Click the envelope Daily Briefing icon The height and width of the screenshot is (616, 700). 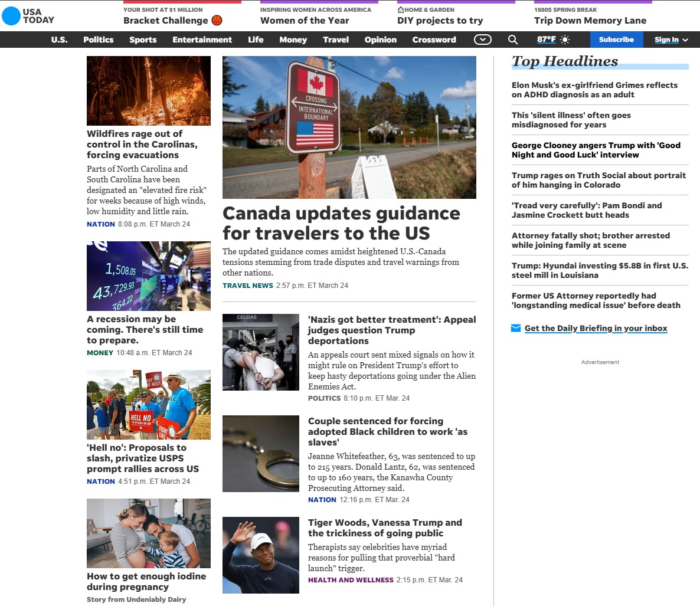point(516,329)
